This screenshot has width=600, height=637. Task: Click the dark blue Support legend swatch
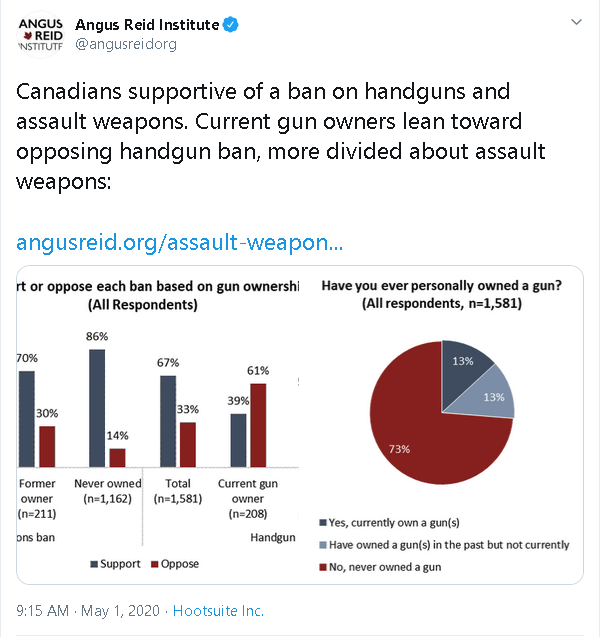click(95, 564)
